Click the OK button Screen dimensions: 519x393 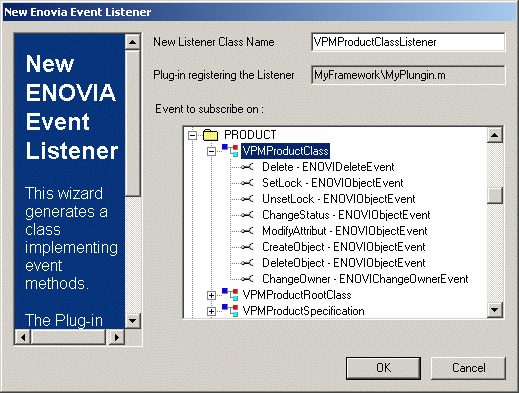pyautogui.click(x=383, y=368)
